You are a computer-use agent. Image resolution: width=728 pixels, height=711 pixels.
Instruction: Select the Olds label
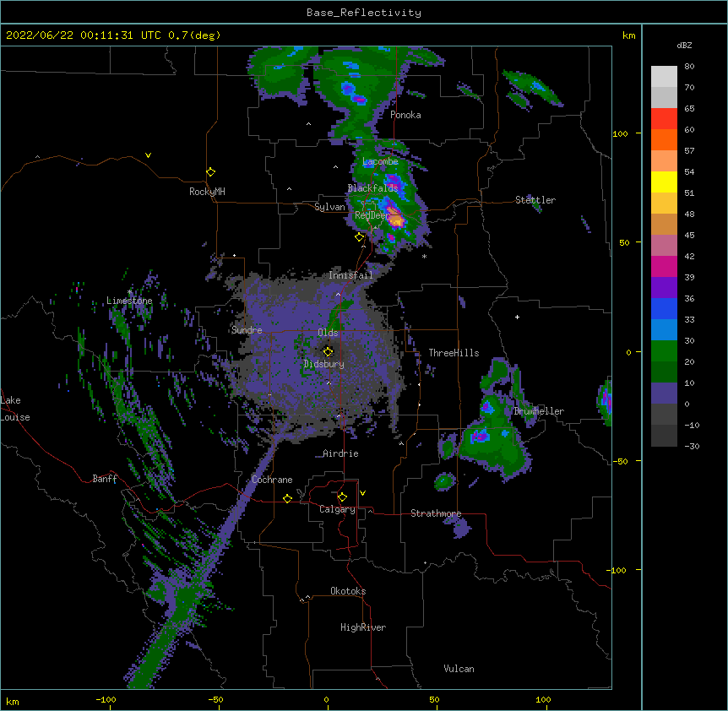point(328,333)
